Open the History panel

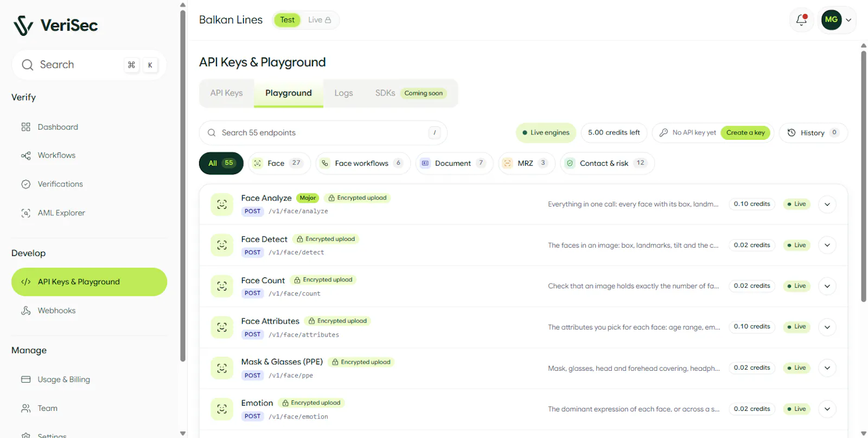pos(813,133)
